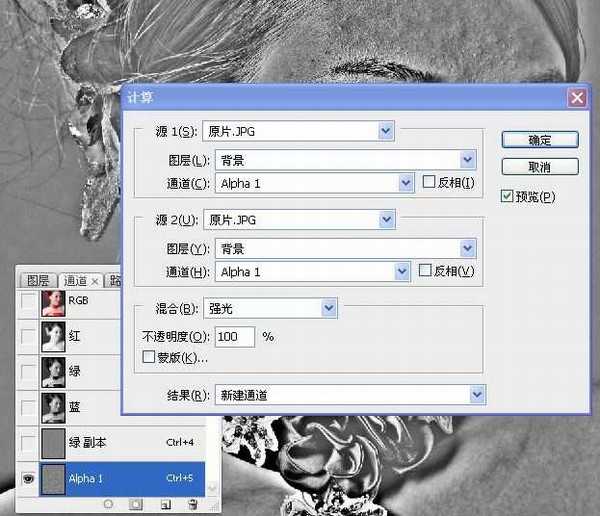Close the 计算 dialog with X

[576, 97]
